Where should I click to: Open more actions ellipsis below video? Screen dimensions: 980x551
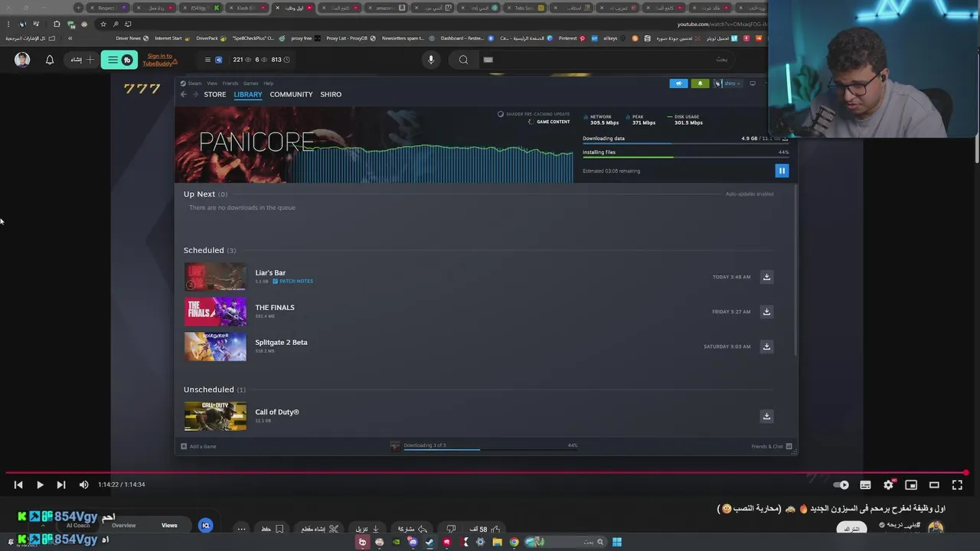[241, 529]
